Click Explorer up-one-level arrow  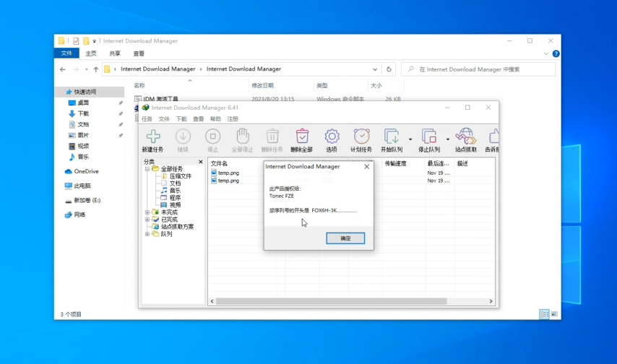click(x=95, y=69)
